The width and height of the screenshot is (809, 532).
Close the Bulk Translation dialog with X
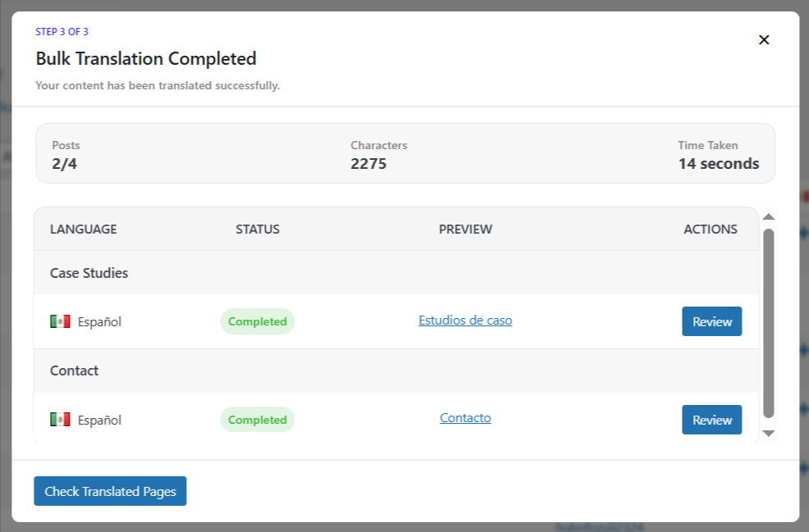pyautogui.click(x=764, y=40)
